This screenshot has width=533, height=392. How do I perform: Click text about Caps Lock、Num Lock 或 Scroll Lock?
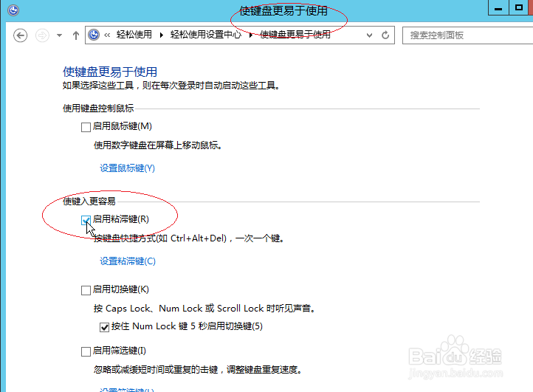205,309
